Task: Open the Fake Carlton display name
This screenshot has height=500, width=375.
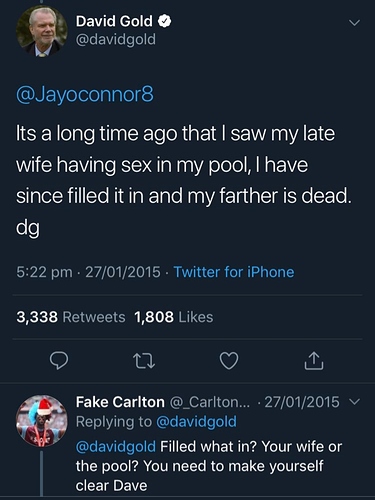Action: (120, 402)
